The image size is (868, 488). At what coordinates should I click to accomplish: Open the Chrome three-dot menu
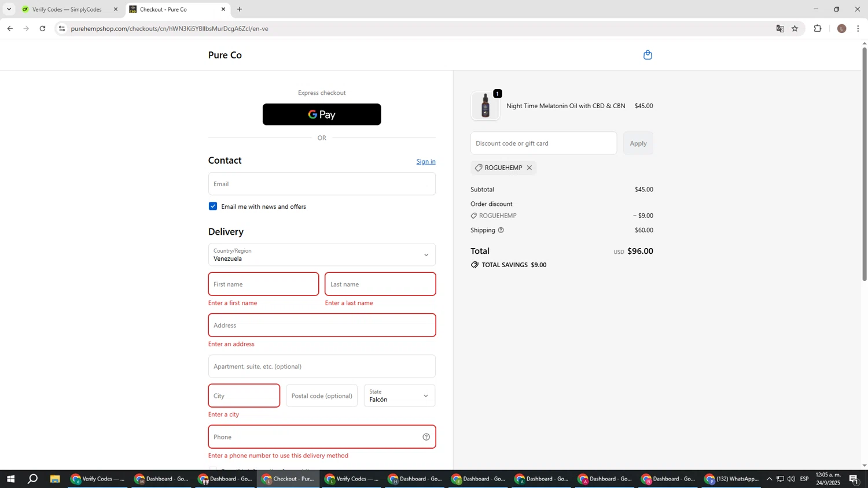coord(858,28)
